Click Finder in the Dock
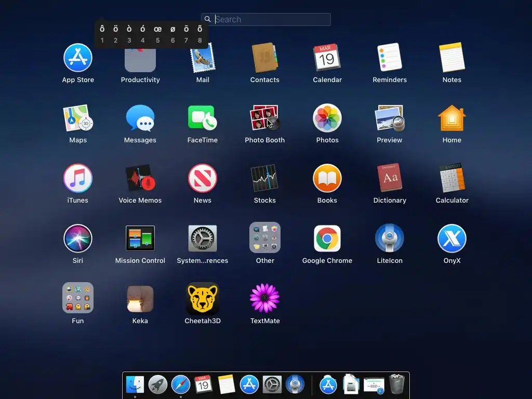 click(135, 385)
